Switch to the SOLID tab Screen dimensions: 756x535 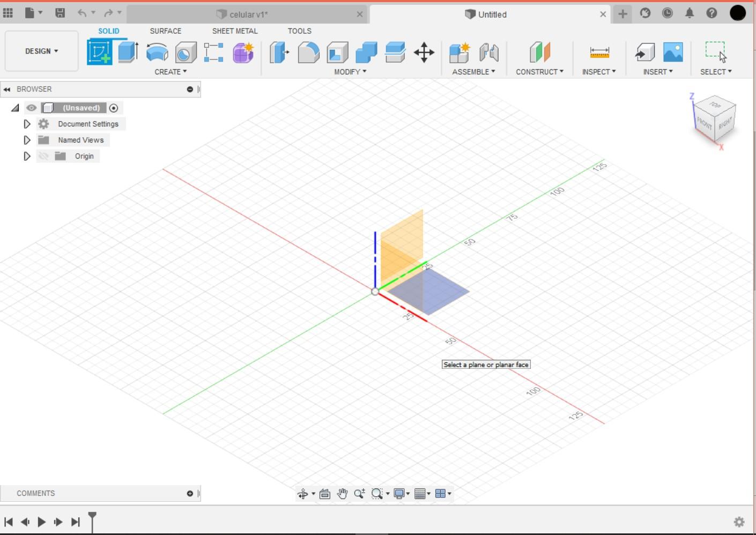[x=109, y=31]
